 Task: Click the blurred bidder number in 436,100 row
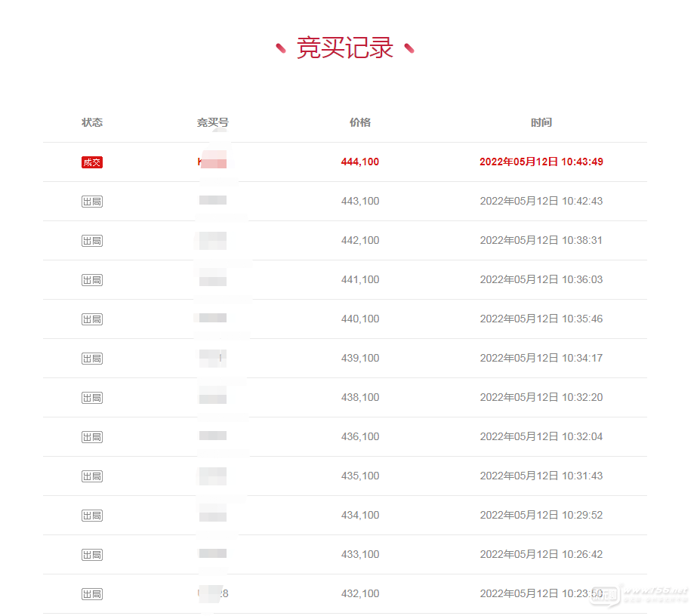(x=212, y=436)
